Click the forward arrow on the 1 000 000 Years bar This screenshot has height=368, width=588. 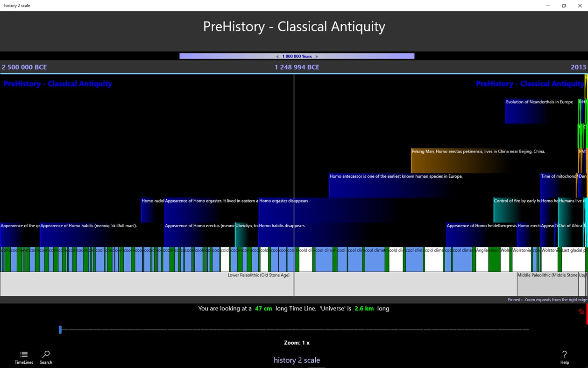click(x=317, y=56)
